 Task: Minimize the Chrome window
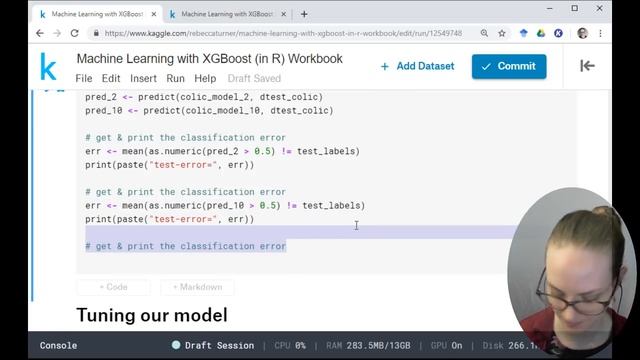coord(550,8)
